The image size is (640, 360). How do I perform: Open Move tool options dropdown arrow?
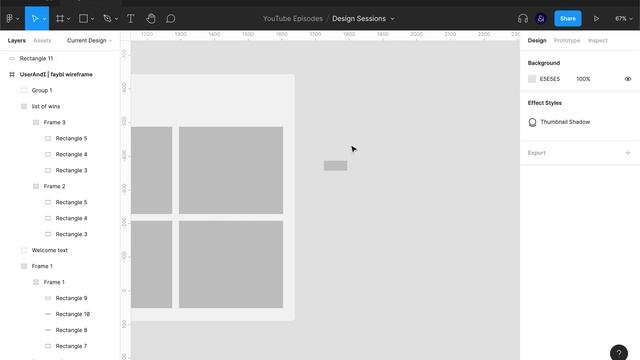click(x=44, y=19)
